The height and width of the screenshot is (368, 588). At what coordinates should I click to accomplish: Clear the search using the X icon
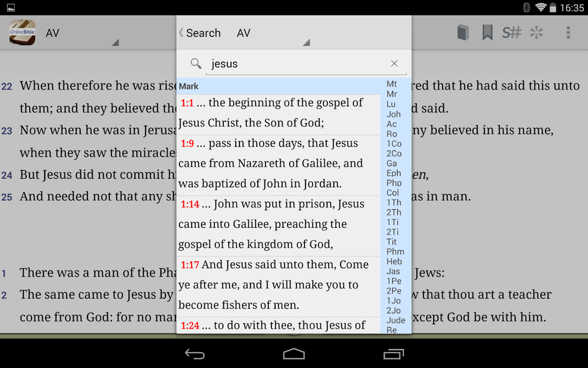(x=394, y=63)
